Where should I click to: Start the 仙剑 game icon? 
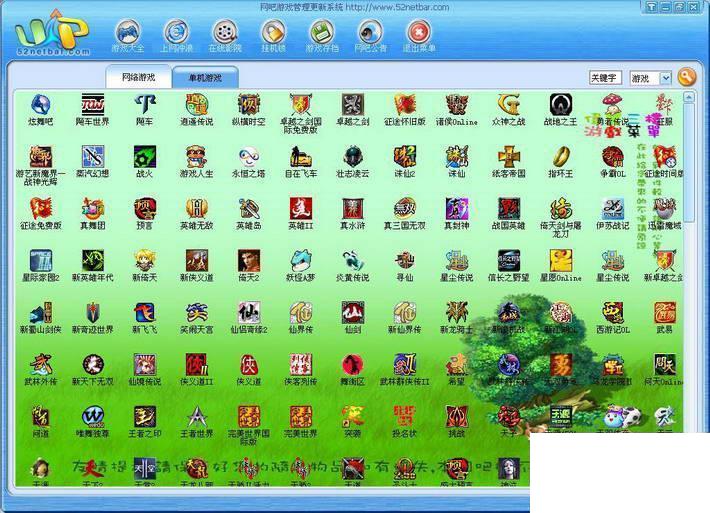point(353,313)
